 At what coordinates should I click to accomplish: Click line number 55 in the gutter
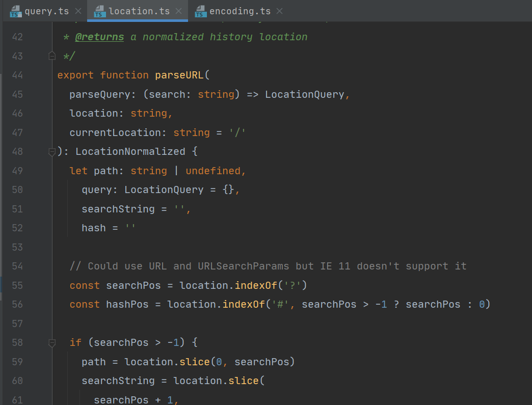17,285
